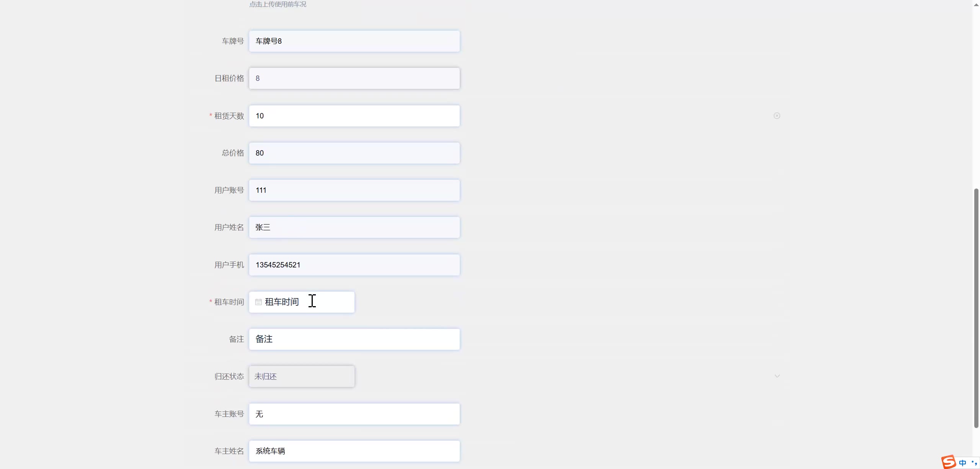The height and width of the screenshot is (469, 980).
Task: Click the 车主姓名 field showing 系统车辆
Action: coord(354,451)
